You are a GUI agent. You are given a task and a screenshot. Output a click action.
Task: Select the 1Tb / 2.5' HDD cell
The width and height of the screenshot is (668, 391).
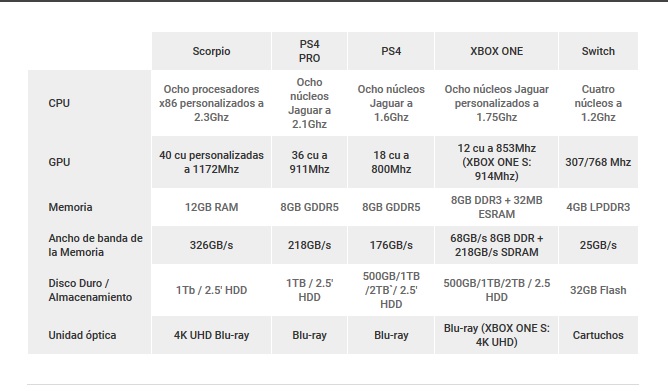point(211,290)
